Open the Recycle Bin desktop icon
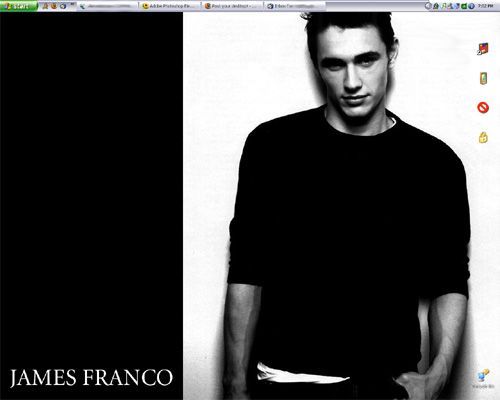The width and height of the screenshot is (500, 400). (483, 379)
